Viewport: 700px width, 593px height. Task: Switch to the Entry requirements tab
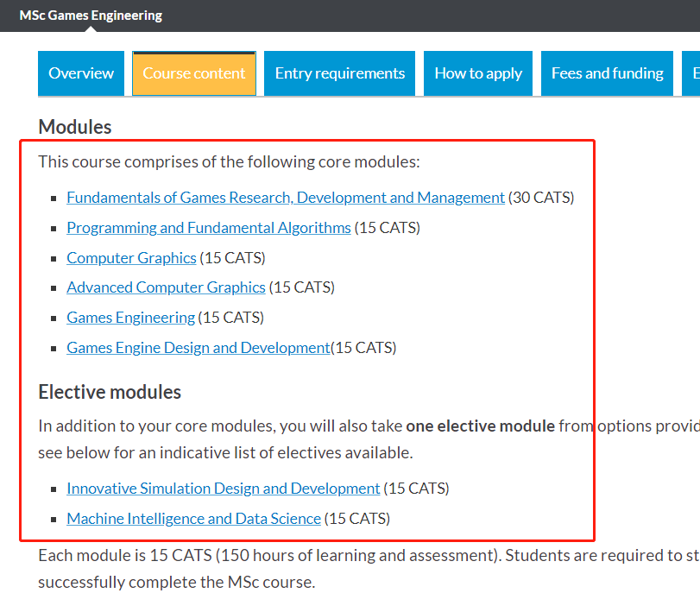pyautogui.click(x=339, y=73)
